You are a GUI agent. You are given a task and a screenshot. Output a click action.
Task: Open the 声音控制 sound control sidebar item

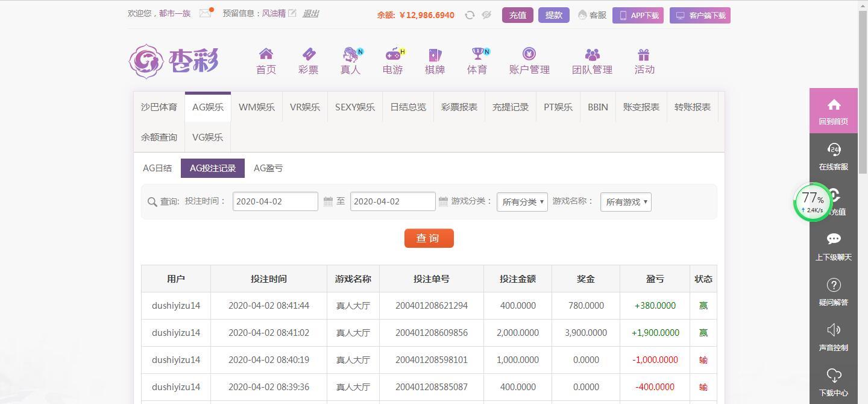coord(834,338)
